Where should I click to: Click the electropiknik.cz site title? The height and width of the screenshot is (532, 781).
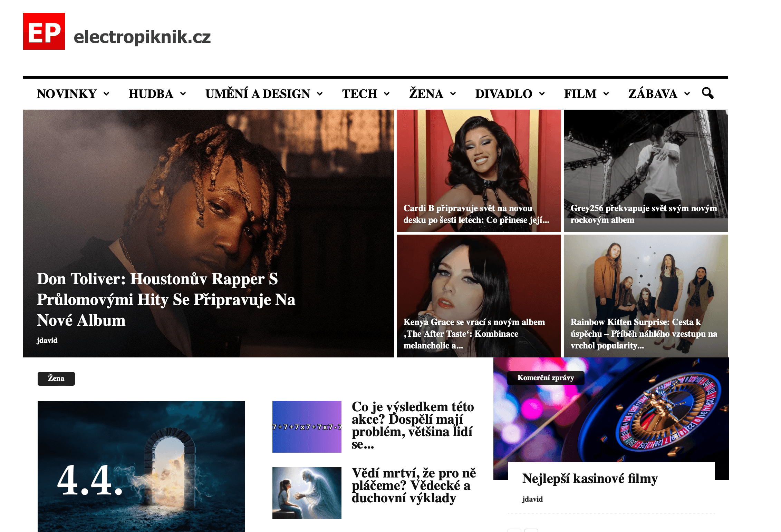point(142,37)
